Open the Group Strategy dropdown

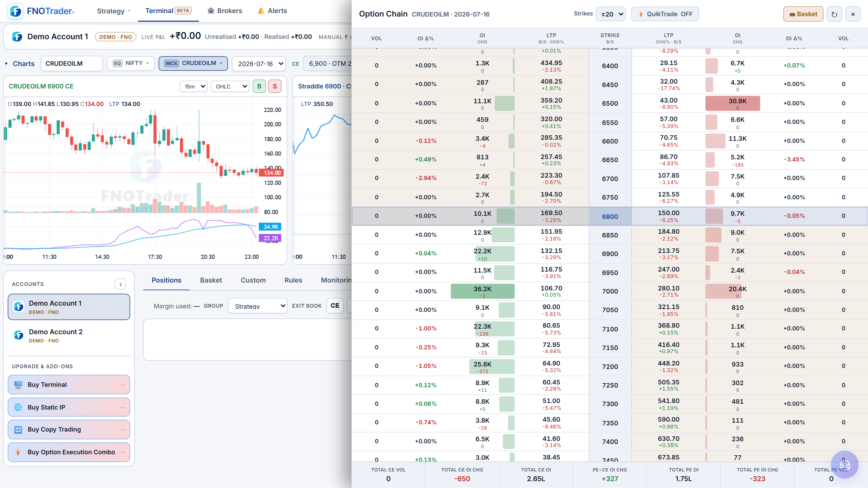coord(258,306)
